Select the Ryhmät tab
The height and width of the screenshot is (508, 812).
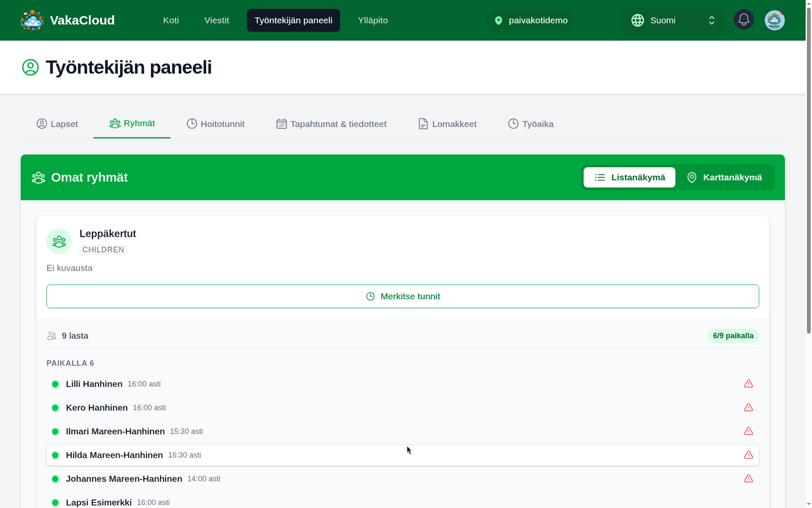coord(132,124)
